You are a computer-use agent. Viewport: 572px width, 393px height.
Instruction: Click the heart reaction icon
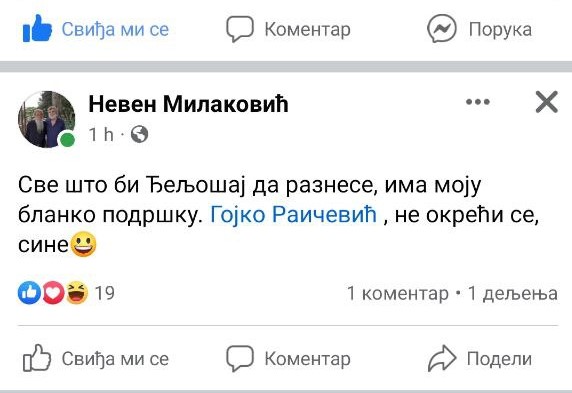53,293
